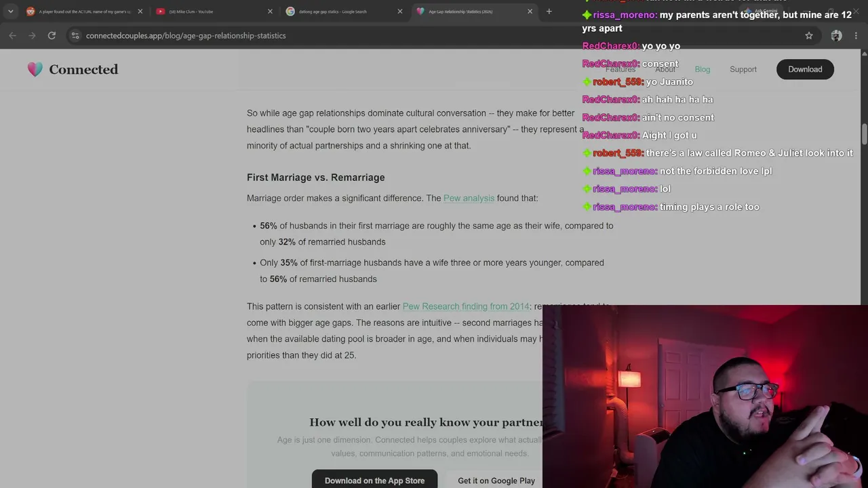The image size is (868, 488).
Task: Click RedCharex0's 'Aight I got u' message
Action: pos(639,136)
